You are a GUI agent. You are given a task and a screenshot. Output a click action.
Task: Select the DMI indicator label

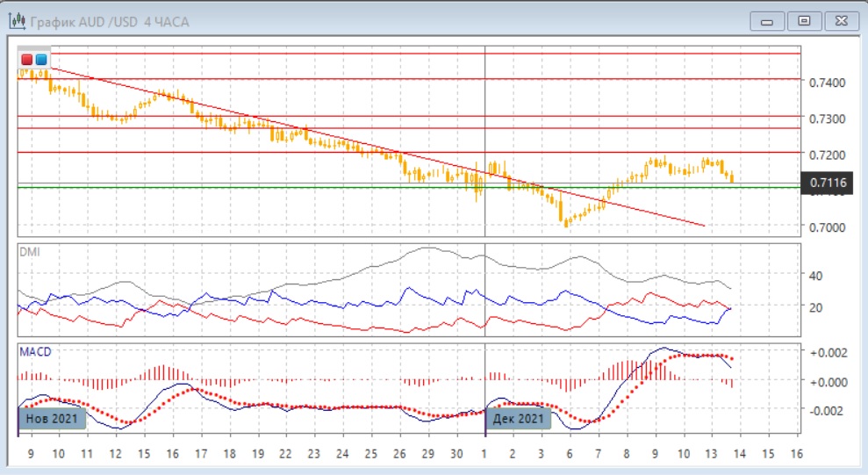point(30,252)
